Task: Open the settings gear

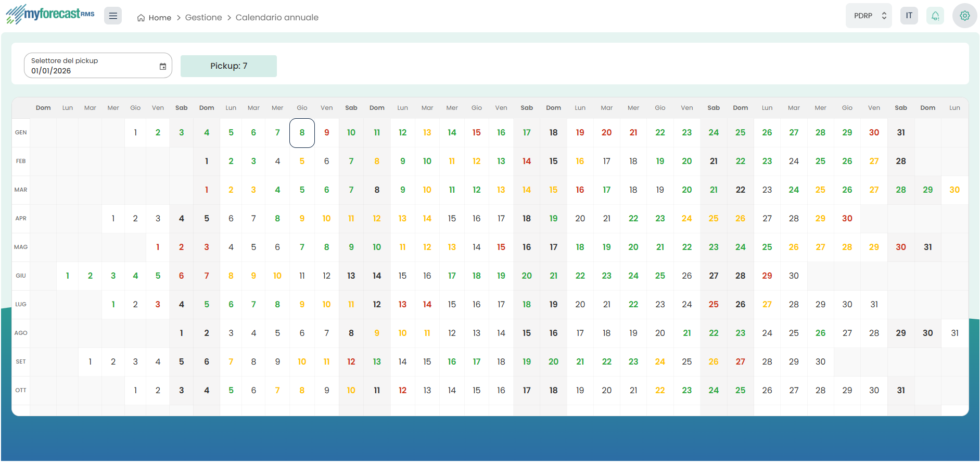Action: click(965, 16)
